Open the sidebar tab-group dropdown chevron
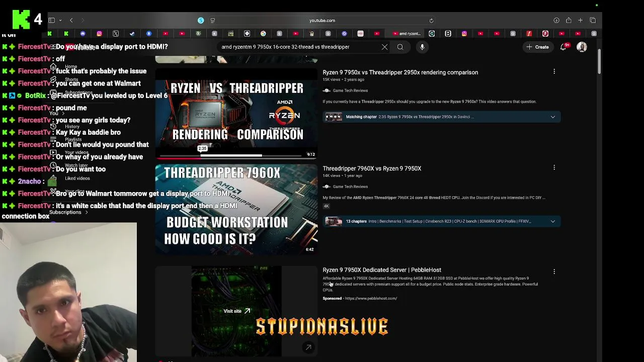This screenshot has width=644, height=362. (60, 21)
